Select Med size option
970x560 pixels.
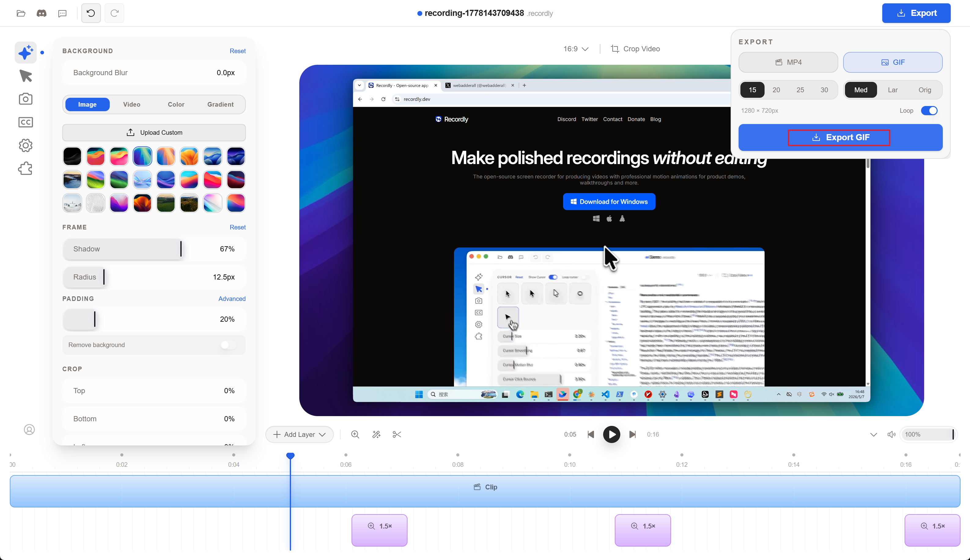[861, 90]
